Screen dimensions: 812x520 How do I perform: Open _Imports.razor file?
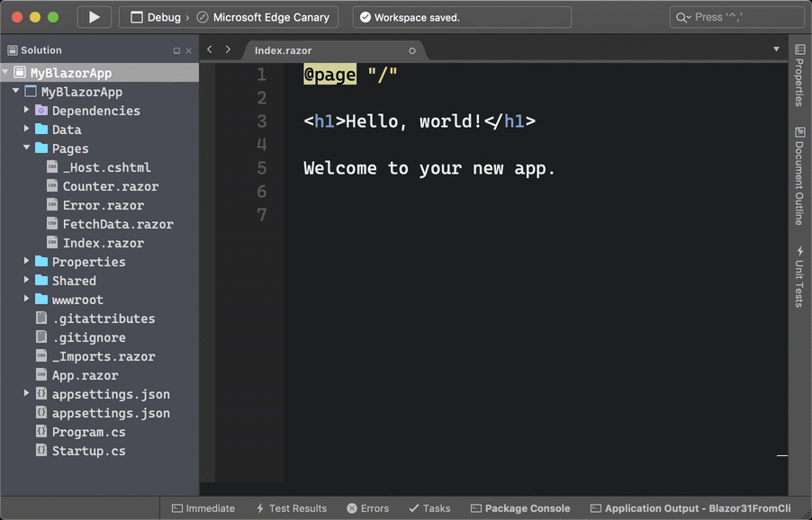tap(104, 356)
